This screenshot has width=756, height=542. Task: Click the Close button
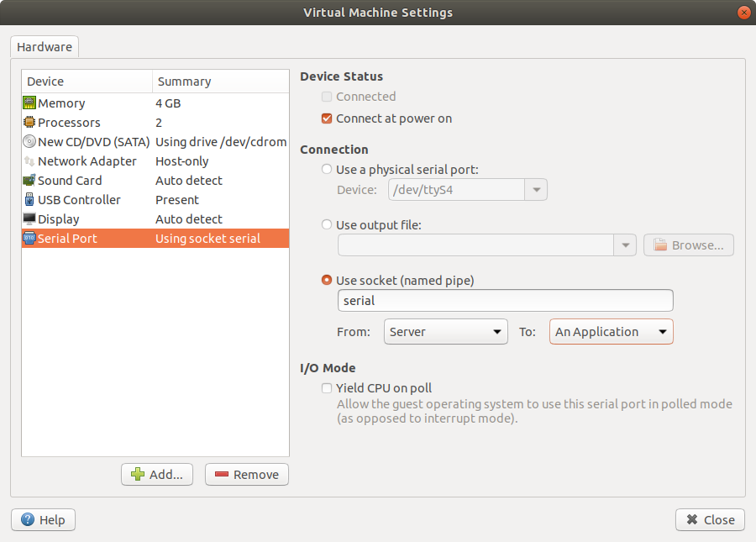pos(710,519)
